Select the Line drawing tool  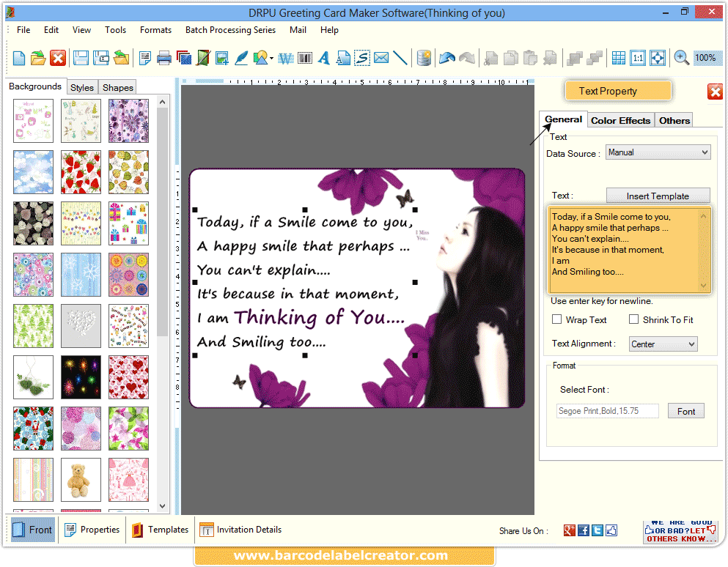pyautogui.click(x=400, y=57)
